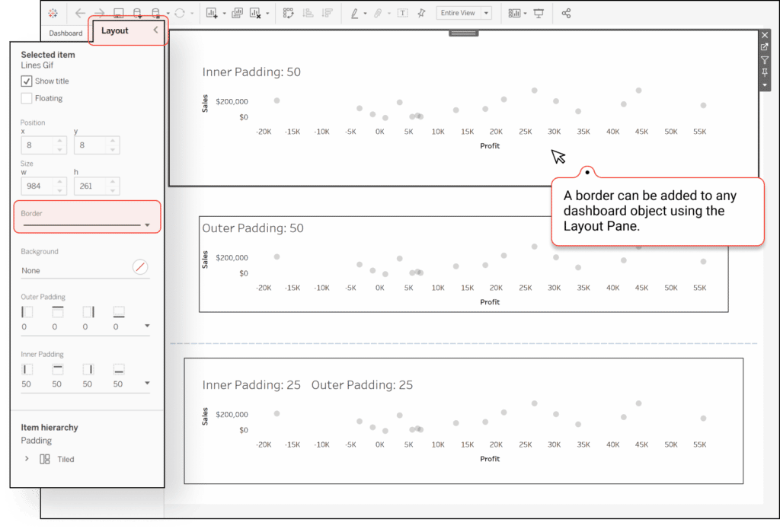This screenshot has width=780, height=532.
Task: Show mark labels with the T icon
Action: (x=403, y=14)
